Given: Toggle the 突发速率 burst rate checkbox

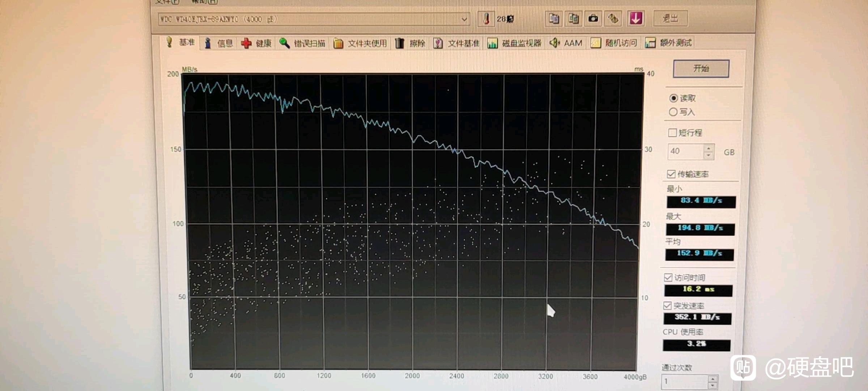Looking at the screenshot, I should [667, 306].
